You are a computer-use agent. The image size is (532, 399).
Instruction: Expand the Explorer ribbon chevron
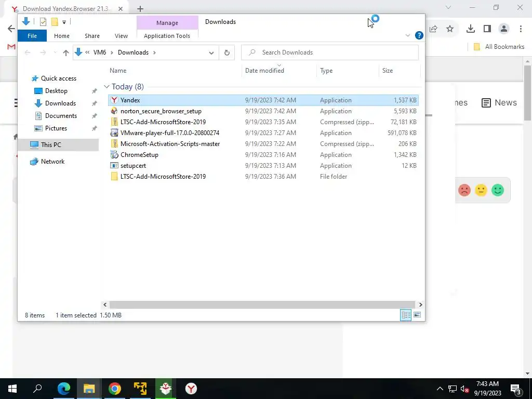[407, 35]
